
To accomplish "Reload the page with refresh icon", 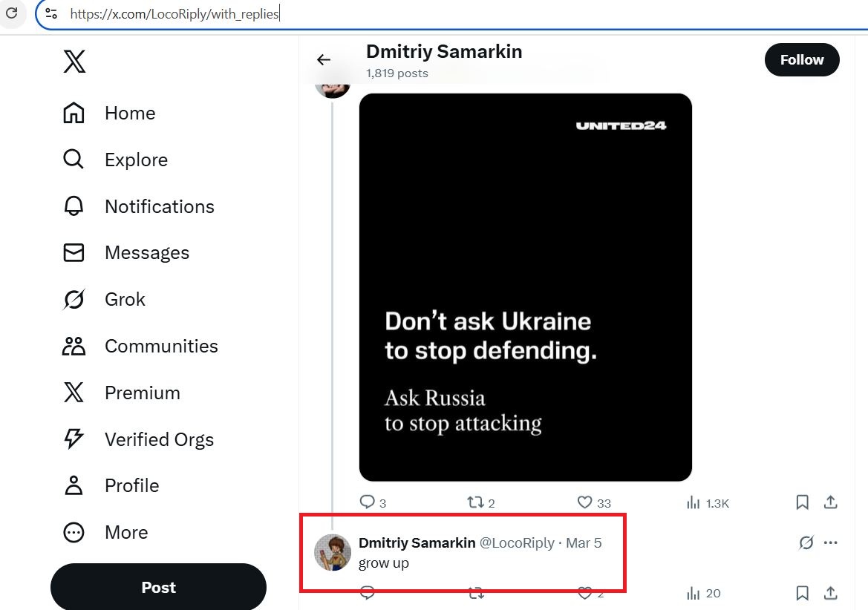I will (x=12, y=13).
